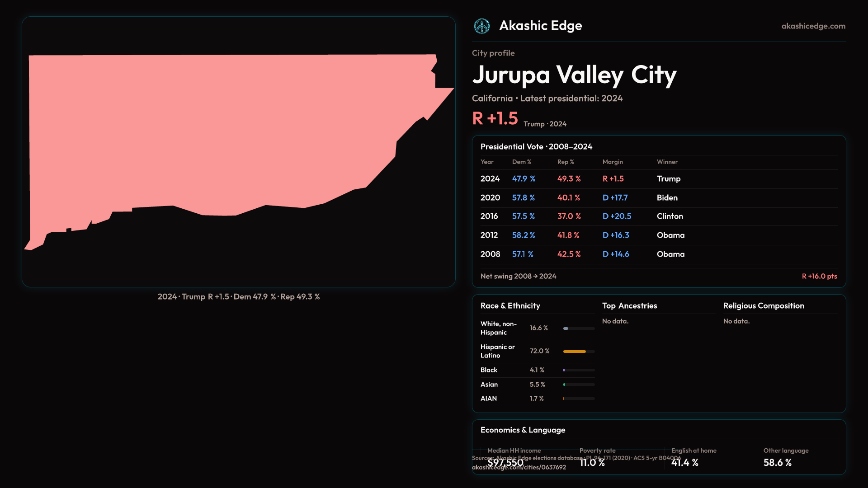868x488 pixels.
Task: Click the Religious Composition heading
Action: coord(763,306)
